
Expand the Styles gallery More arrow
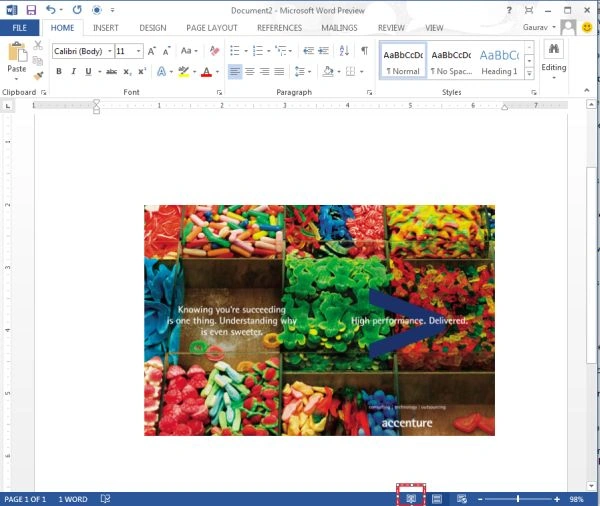[529, 73]
